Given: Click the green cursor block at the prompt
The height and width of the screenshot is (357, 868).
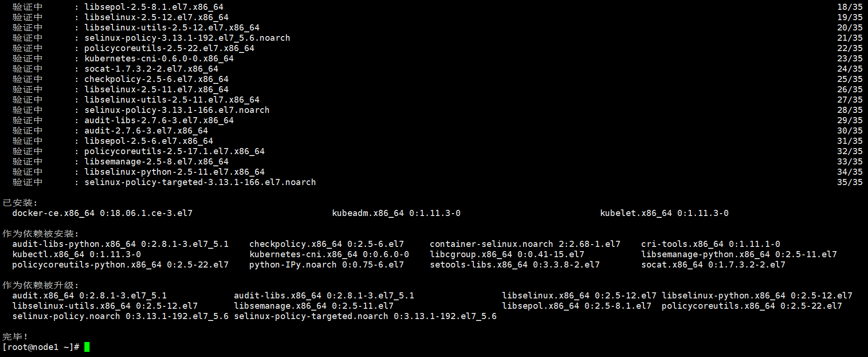Looking at the screenshot, I should pos(87,347).
